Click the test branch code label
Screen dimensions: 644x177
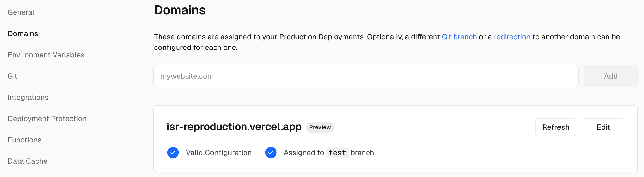click(x=337, y=153)
